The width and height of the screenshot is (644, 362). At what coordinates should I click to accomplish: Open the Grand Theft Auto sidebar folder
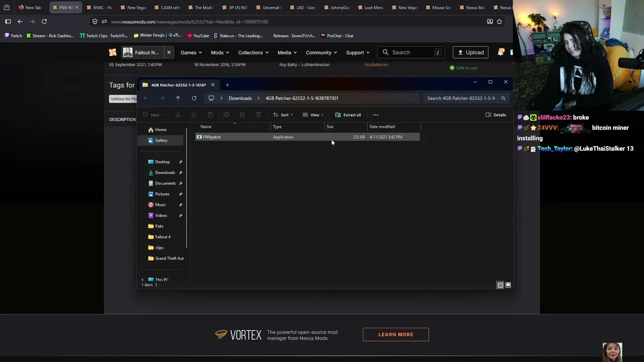(166, 258)
